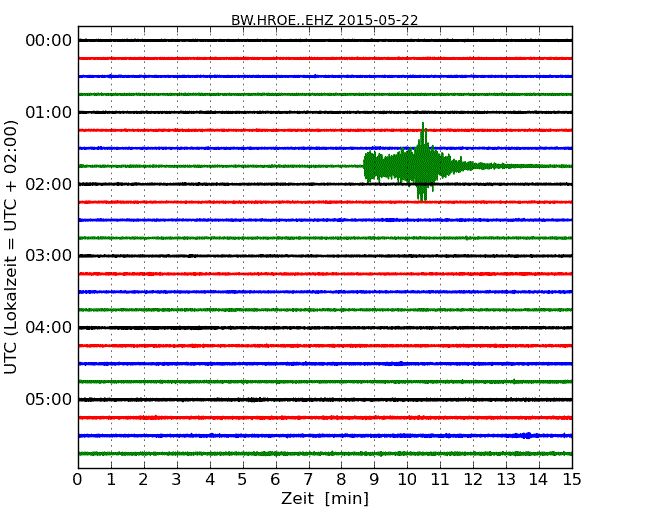Click x-axis tick label 0
Image resolution: width=650 pixels, height=520 pixels.
coord(78,480)
